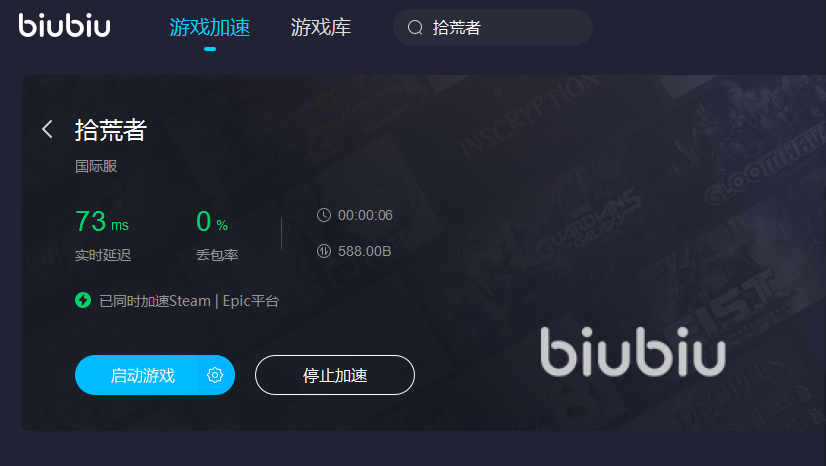Go back using the arrow beside 拾荒者
The image size is (826, 466).
[47, 129]
